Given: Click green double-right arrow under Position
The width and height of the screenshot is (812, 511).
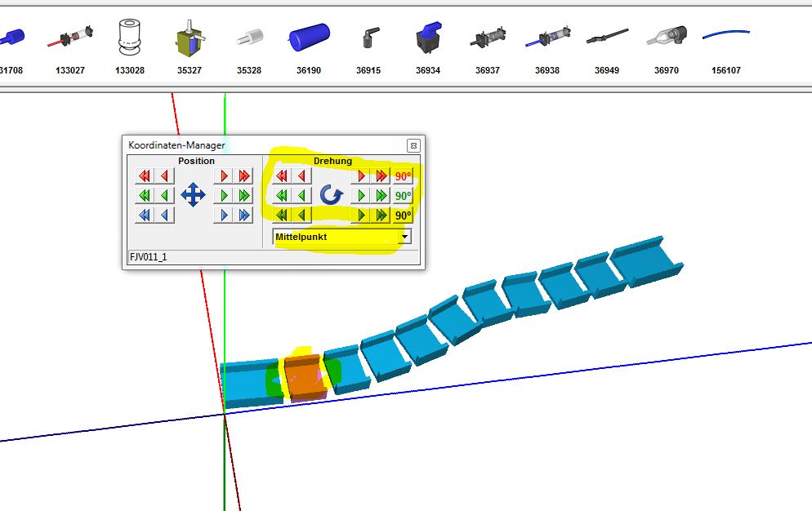Looking at the screenshot, I should [x=243, y=196].
